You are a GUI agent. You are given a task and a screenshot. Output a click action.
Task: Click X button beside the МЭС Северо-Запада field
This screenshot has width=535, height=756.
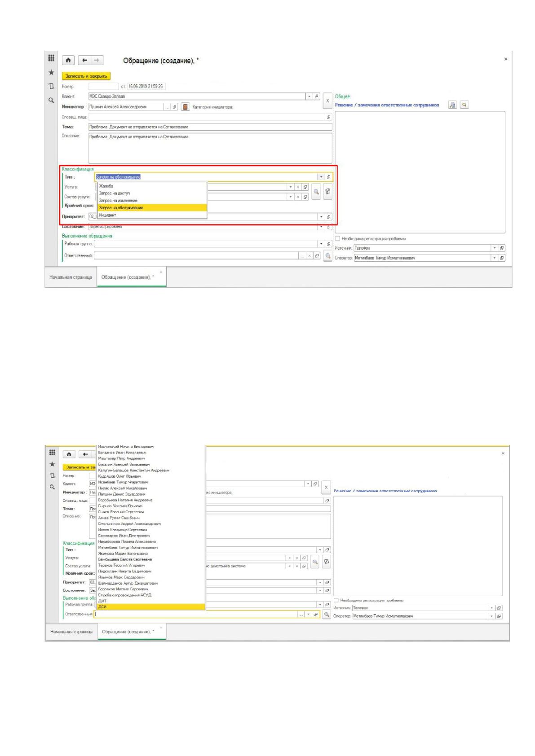[327, 101]
